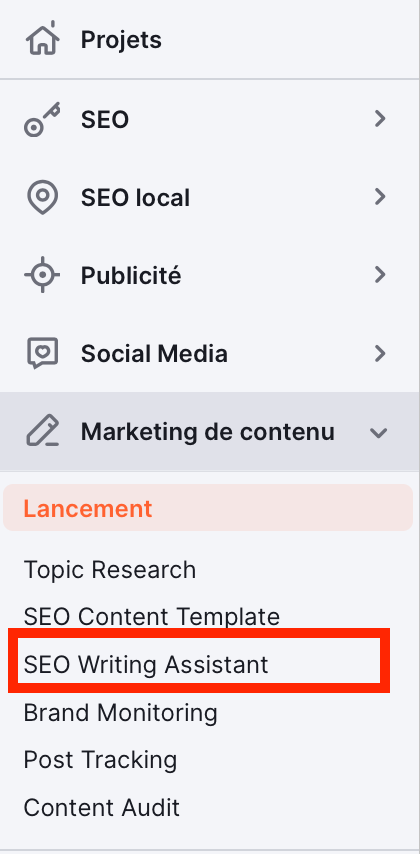This screenshot has width=420, height=854.
Task: Expand the SEO section chevron
Action: click(380, 119)
